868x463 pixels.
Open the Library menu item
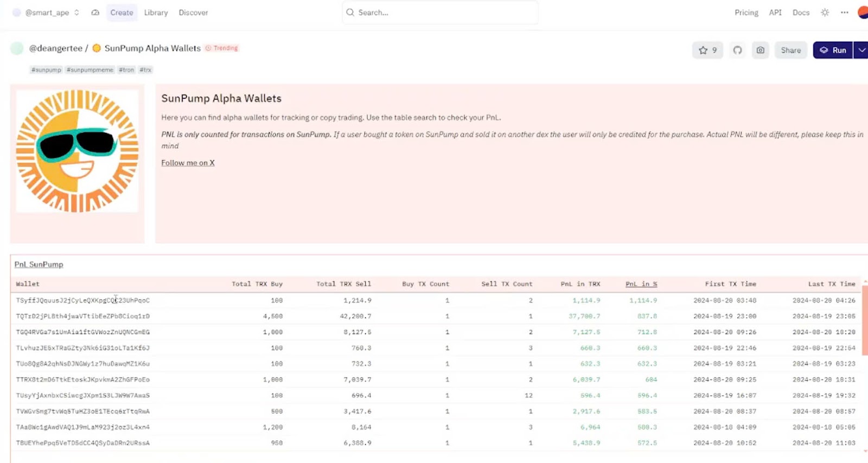156,12
